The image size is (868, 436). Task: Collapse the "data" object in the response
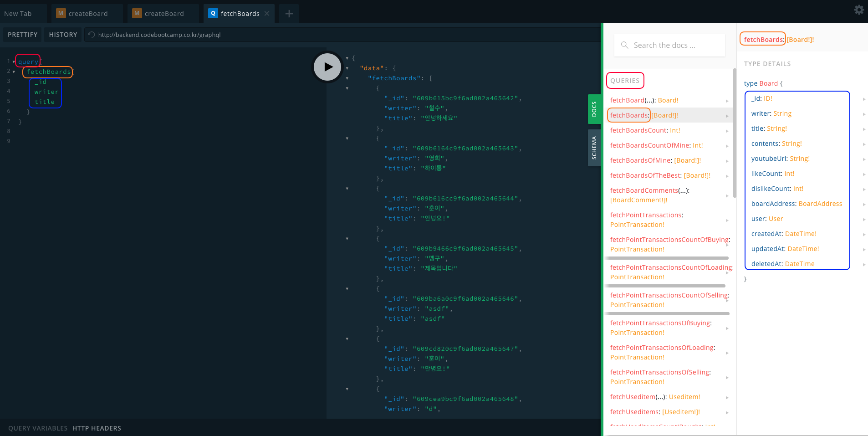(x=347, y=68)
